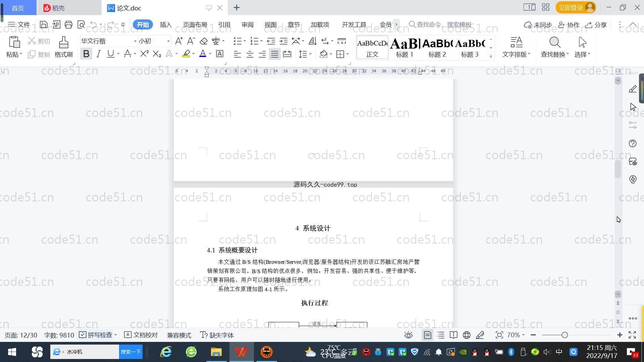Open font size dropdown 小初

[x=168, y=41]
